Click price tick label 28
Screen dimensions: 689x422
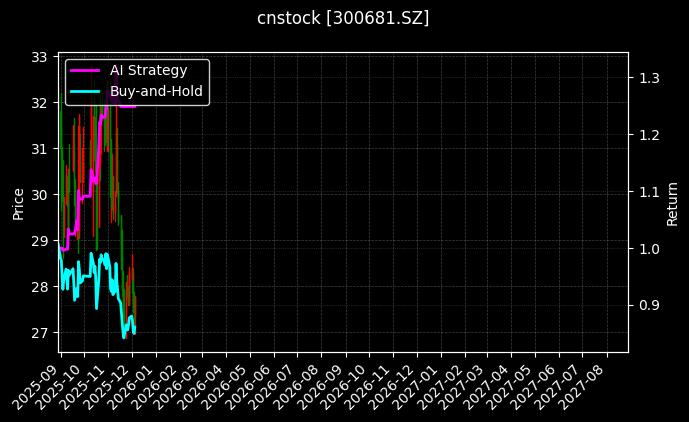click(39, 287)
